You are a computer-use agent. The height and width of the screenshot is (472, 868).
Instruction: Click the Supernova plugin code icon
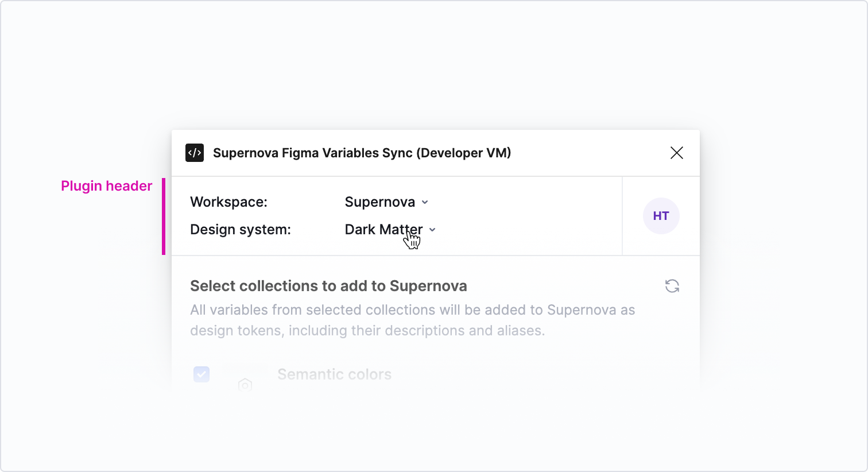[195, 153]
